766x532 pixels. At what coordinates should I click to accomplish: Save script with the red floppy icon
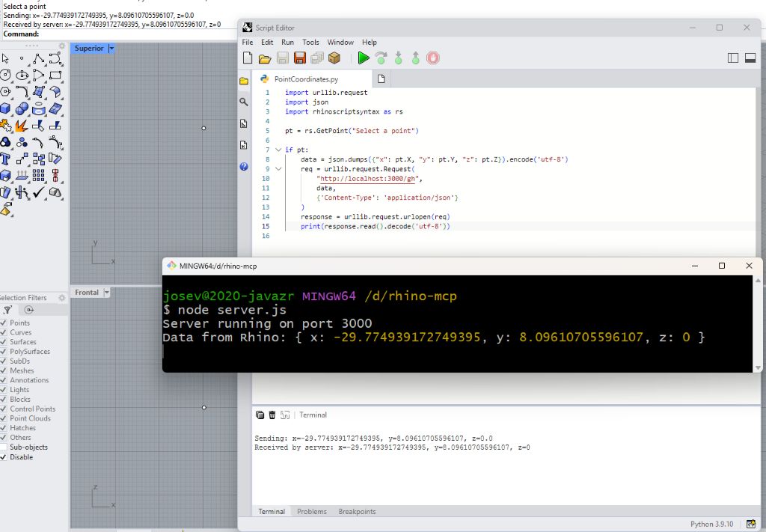tap(299, 58)
